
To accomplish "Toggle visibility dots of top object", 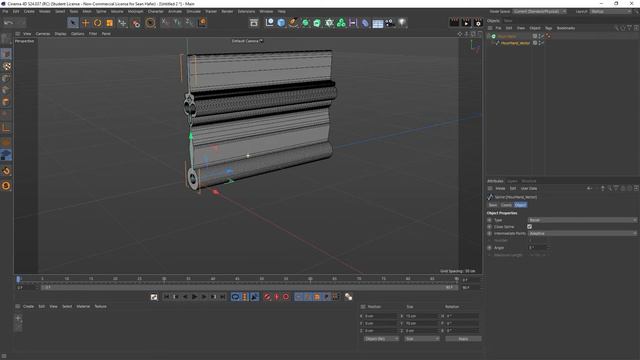I will pyautogui.click(x=540, y=36).
